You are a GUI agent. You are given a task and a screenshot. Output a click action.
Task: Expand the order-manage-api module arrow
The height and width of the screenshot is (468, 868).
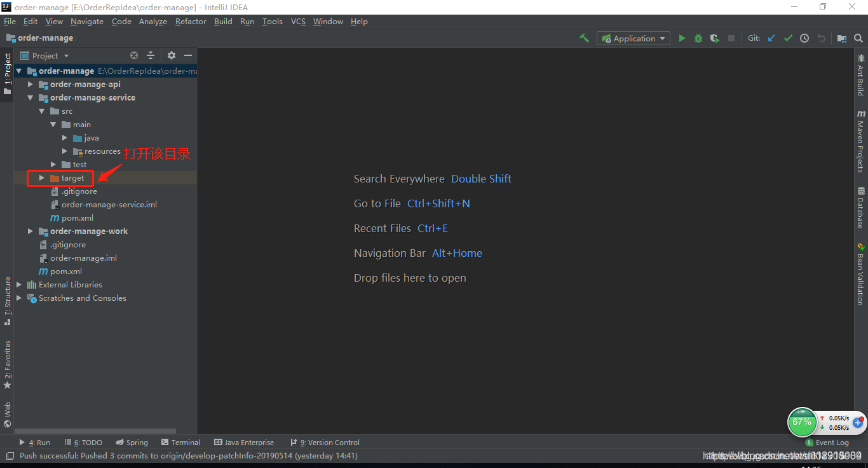coord(30,85)
